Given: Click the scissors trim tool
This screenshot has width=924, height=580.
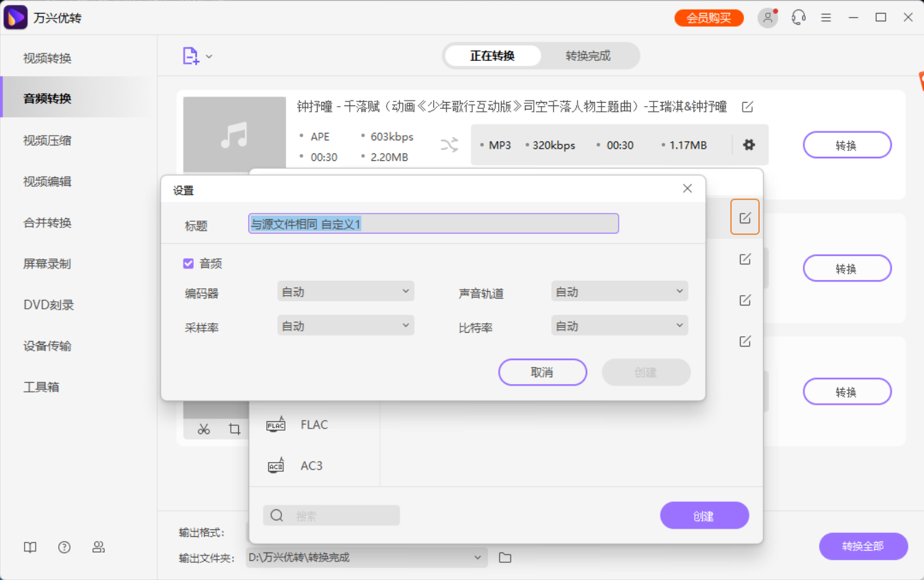Looking at the screenshot, I should [203, 429].
